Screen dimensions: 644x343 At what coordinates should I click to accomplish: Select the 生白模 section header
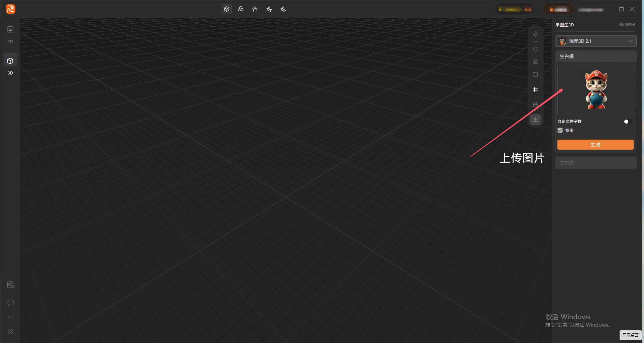[x=596, y=56]
